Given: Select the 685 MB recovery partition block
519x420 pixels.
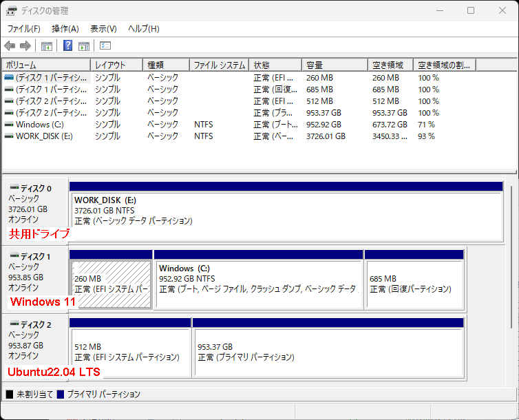Looking at the screenshot, I should pyautogui.click(x=414, y=282).
